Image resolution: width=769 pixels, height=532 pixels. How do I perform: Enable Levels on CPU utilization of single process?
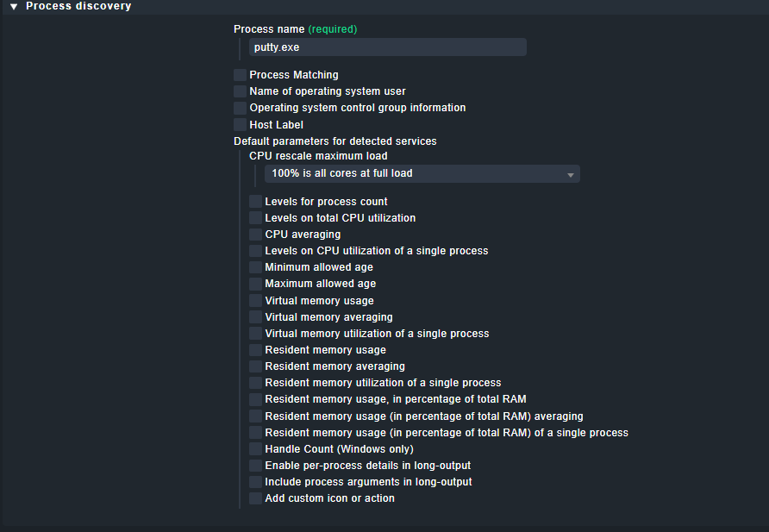pyautogui.click(x=255, y=251)
